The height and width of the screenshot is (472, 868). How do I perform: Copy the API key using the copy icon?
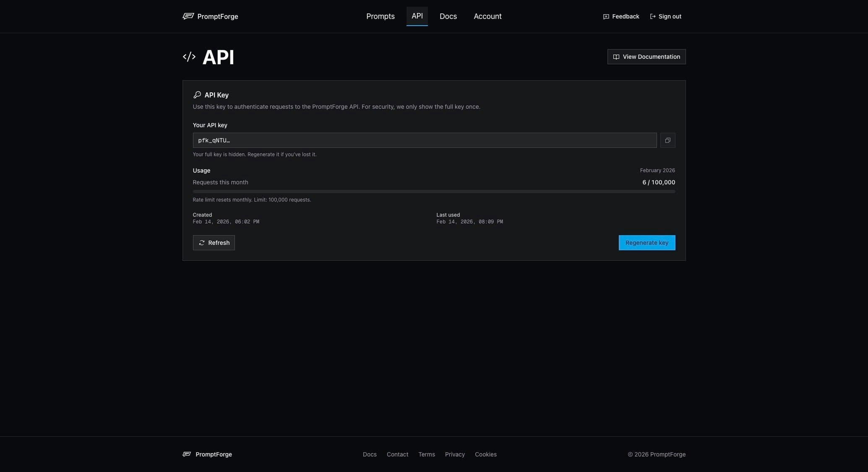click(x=667, y=140)
